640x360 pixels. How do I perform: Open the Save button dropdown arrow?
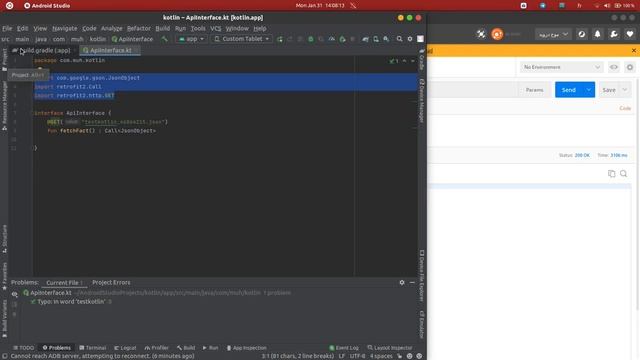(625, 90)
